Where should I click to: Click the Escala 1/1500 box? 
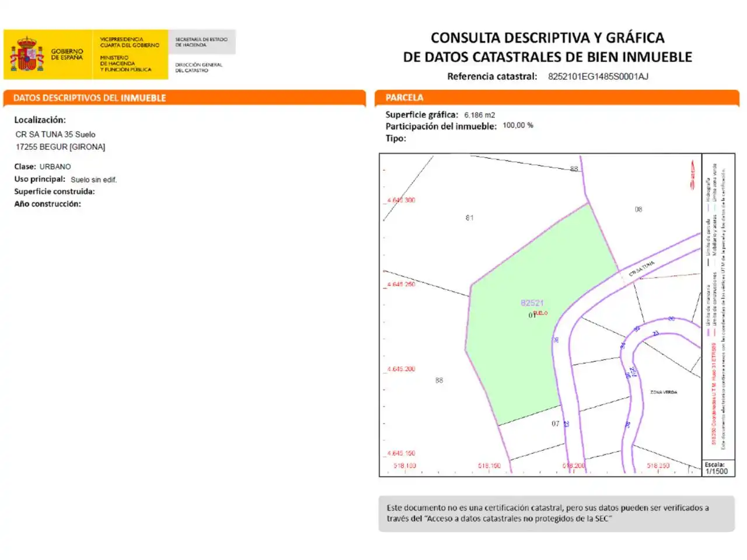717,468
